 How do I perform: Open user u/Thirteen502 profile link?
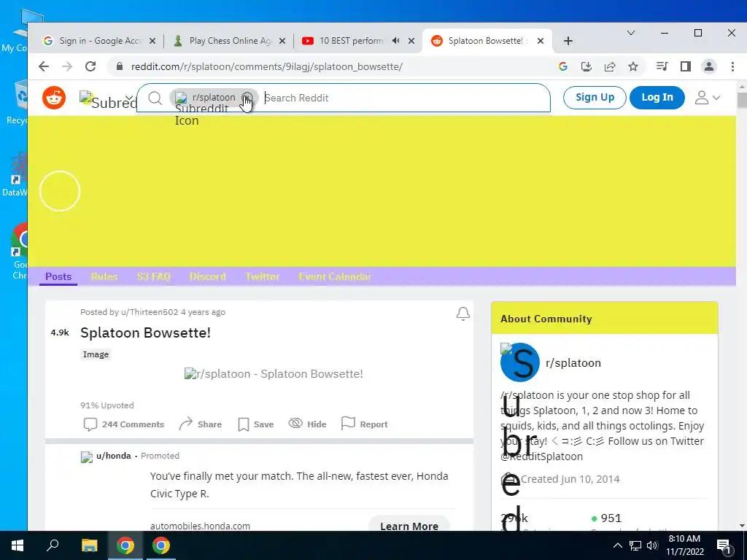[x=149, y=312]
